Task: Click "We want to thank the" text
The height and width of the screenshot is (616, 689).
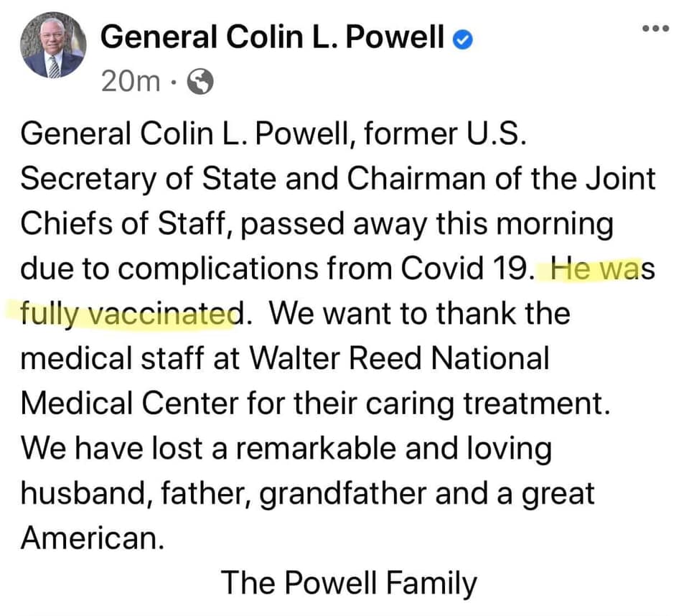Action: (x=420, y=313)
